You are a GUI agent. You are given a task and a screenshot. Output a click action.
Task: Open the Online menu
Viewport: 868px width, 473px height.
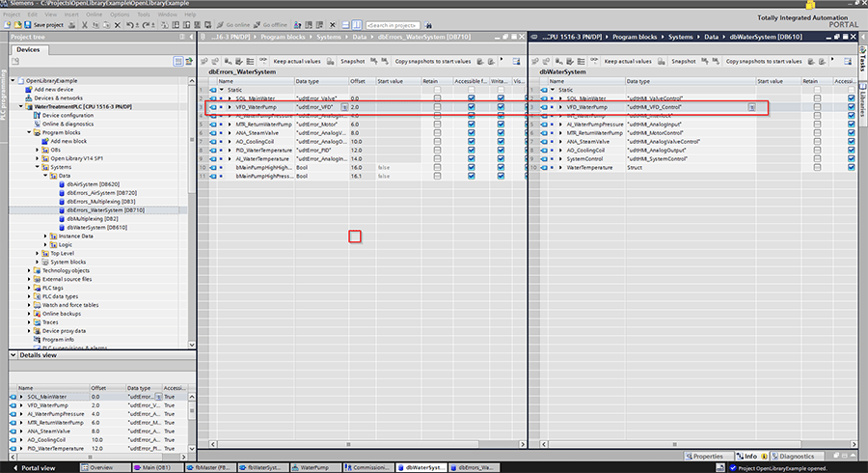(x=95, y=14)
